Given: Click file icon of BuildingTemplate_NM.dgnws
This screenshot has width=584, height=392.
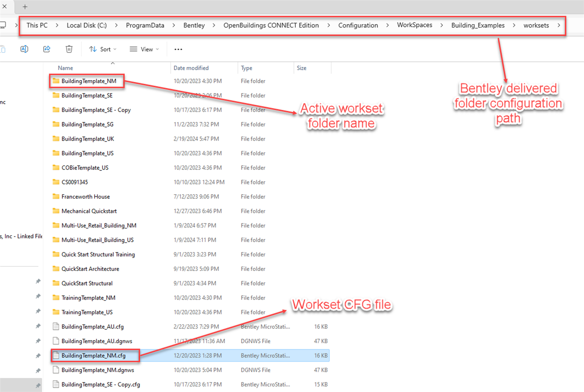Looking at the screenshot, I should point(56,370).
